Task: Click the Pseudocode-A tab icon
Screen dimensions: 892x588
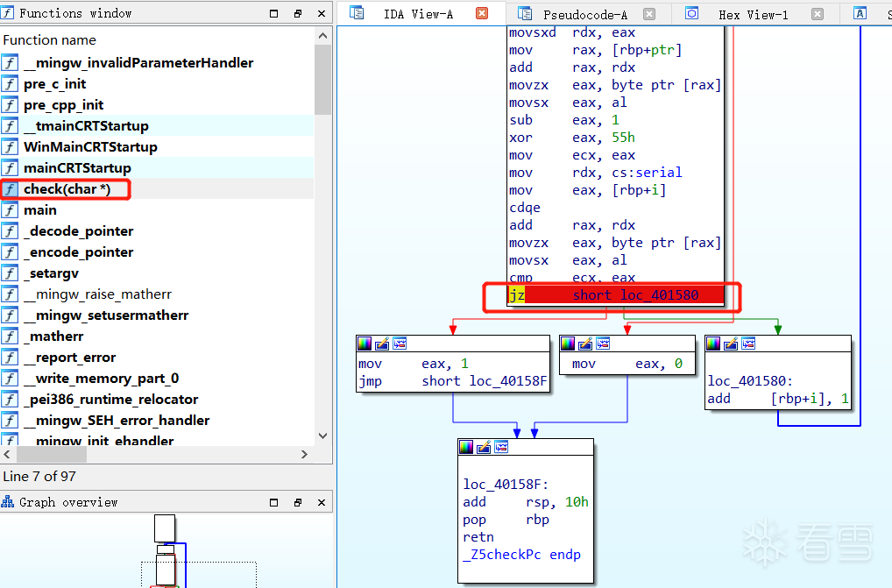Action: click(x=525, y=13)
